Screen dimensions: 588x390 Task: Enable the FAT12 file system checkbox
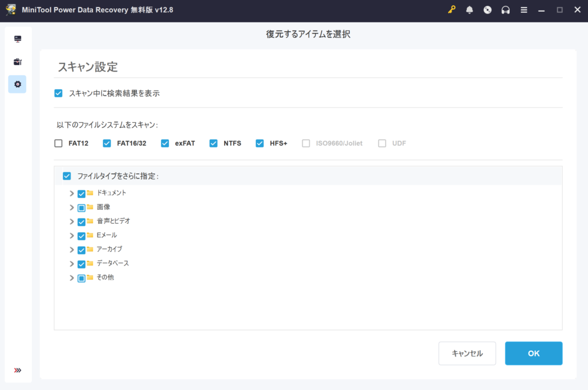(58, 143)
